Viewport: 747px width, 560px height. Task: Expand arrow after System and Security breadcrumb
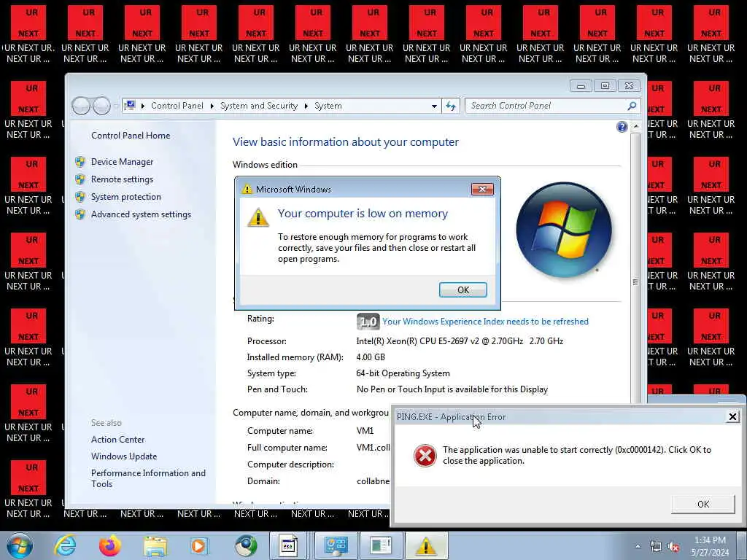[x=306, y=106]
